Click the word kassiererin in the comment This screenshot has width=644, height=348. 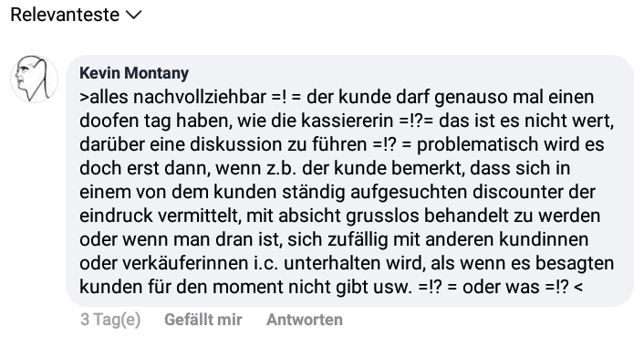coord(348,121)
